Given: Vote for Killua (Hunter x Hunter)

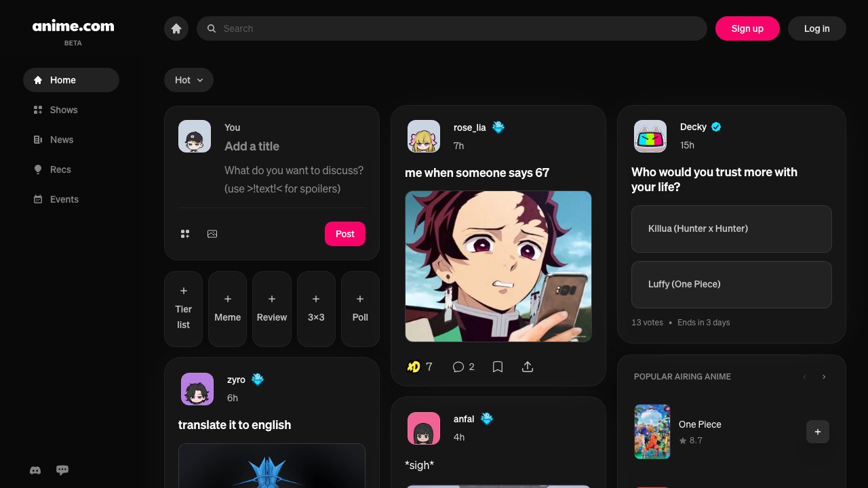Looking at the screenshot, I should 732,229.
